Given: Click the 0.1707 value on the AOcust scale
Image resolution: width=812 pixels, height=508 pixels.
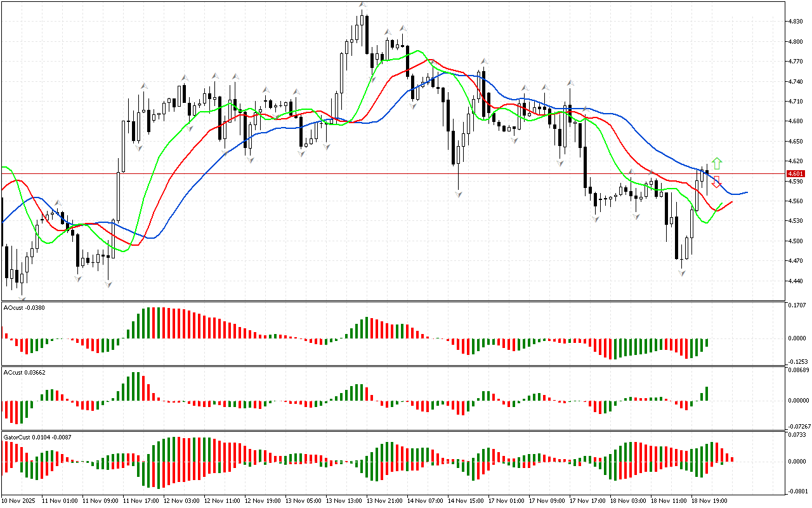Looking at the screenshot, I should 797,305.
